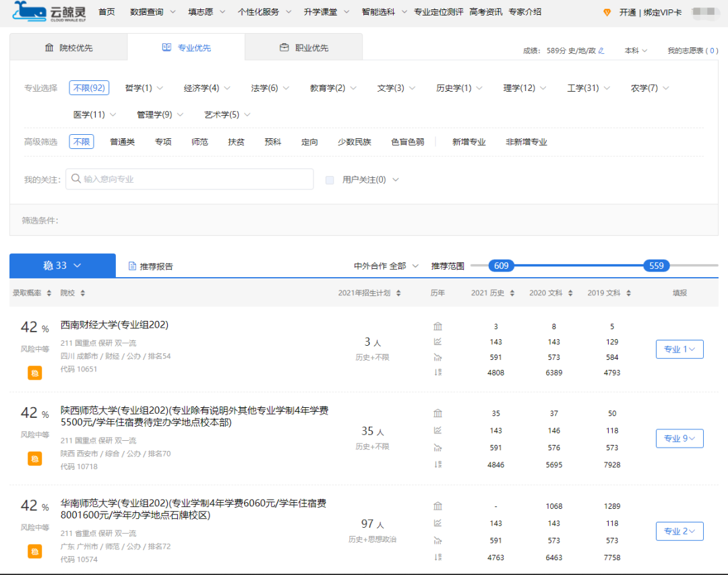Screen dimensions: 728x575
Task: Open 首页 in top navigation
Action: [x=107, y=12]
